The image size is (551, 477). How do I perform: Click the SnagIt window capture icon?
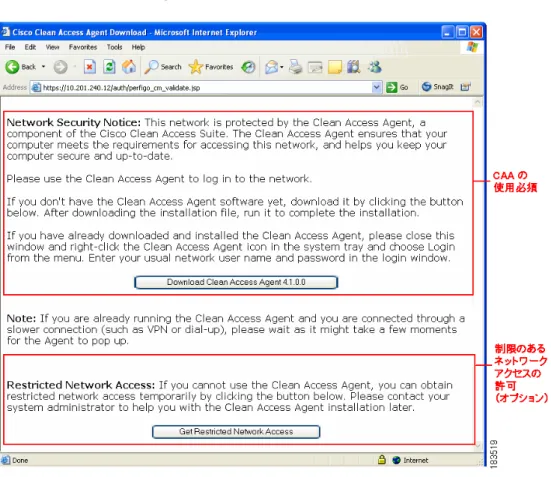click(x=466, y=87)
